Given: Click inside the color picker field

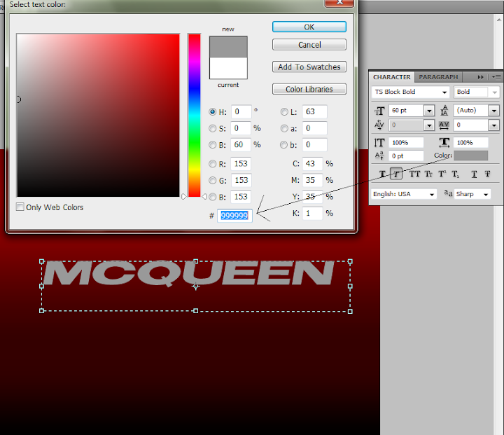Looking at the screenshot, I should (x=98, y=115).
